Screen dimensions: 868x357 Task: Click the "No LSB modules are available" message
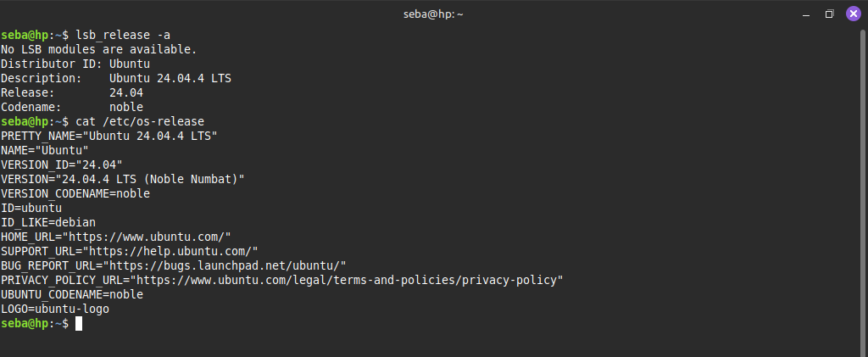click(x=99, y=49)
